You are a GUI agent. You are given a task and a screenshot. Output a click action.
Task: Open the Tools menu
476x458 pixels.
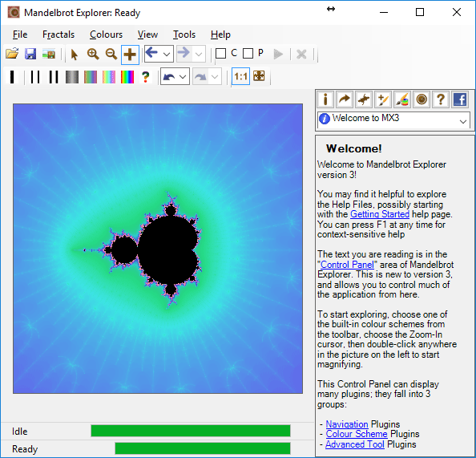184,34
